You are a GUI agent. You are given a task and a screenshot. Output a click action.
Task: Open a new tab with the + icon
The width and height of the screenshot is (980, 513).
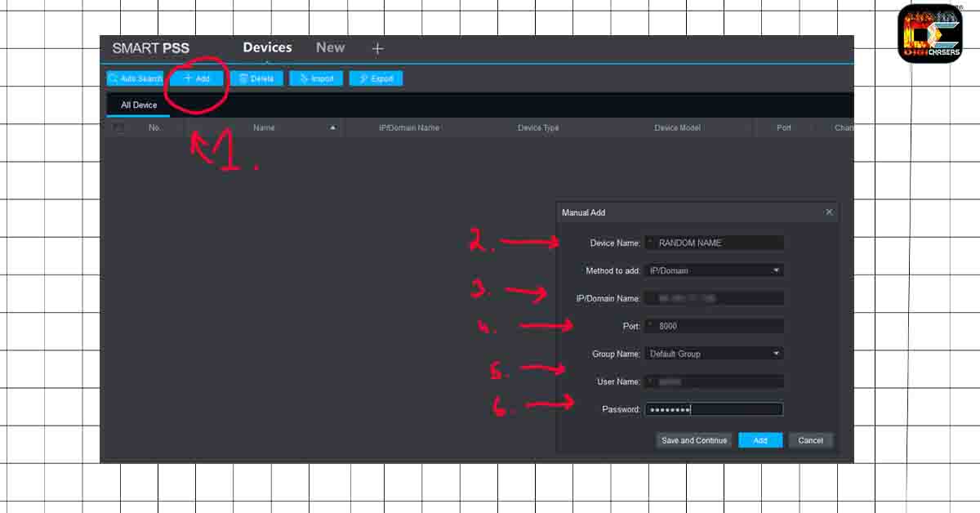[377, 48]
